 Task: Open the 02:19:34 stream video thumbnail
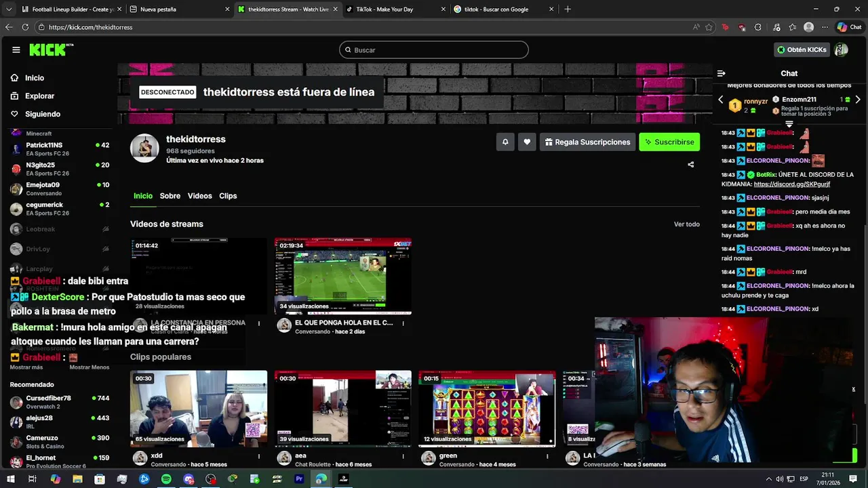(343, 276)
